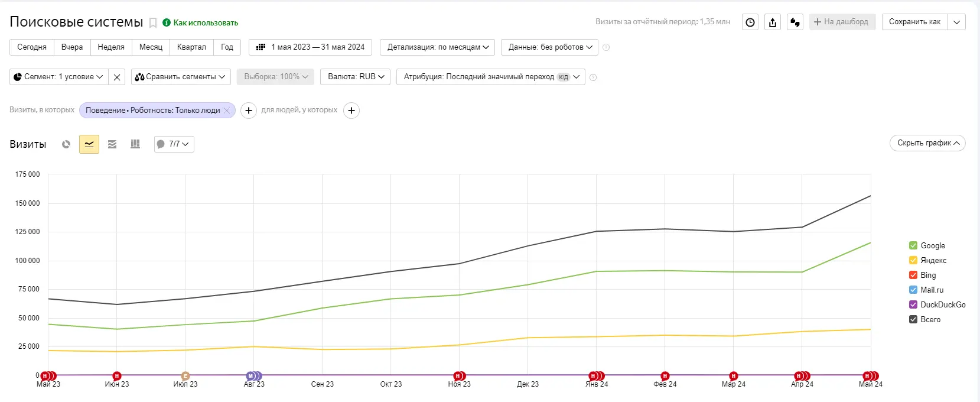The height and width of the screenshot is (402, 980).
Task: Uncheck the Google series checkbox
Action: (913, 245)
